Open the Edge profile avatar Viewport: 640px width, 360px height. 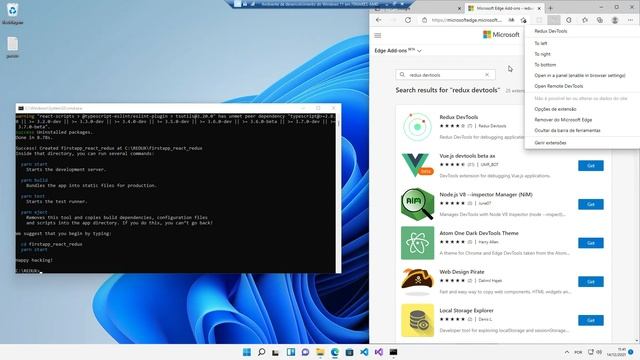[x=615, y=20]
